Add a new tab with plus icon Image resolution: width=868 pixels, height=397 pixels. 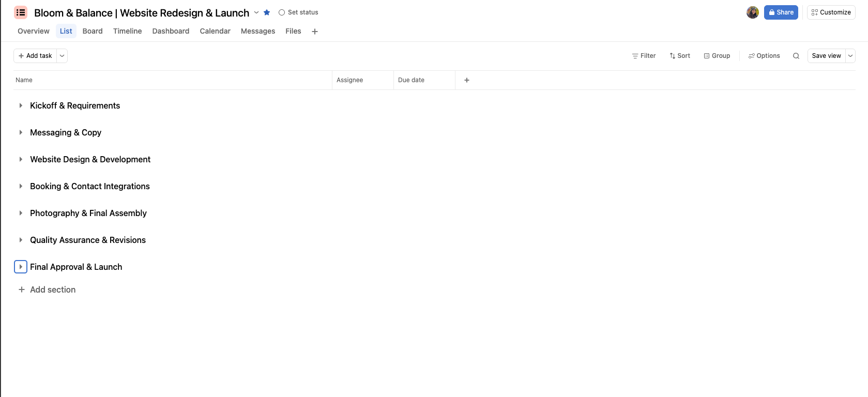pyautogui.click(x=315, y=32)
